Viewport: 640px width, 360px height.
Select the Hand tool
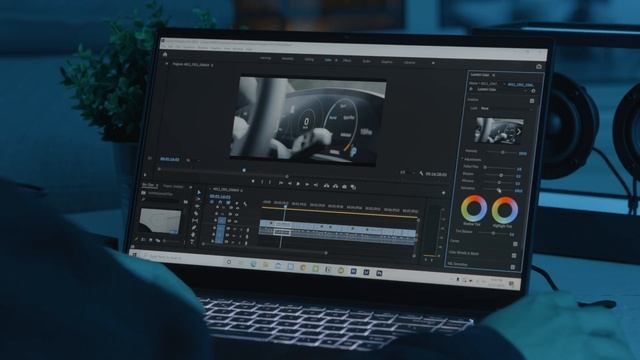(x=194, y=234)
